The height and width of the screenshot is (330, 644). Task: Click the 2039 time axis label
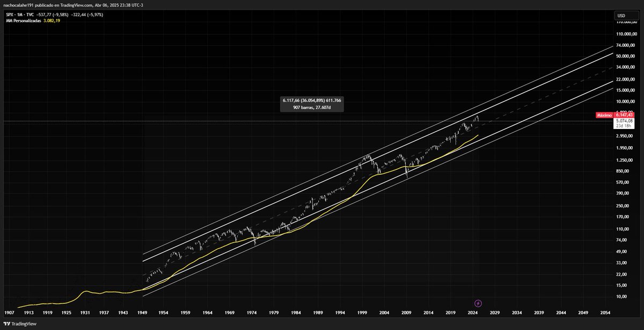point(539,312)
